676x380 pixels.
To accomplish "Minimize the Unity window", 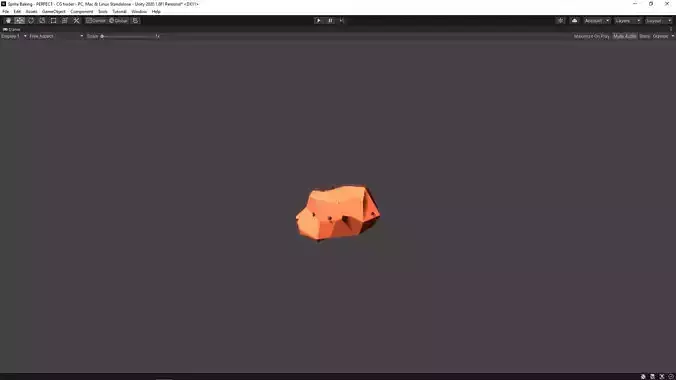I will click(x=635, y=4).
